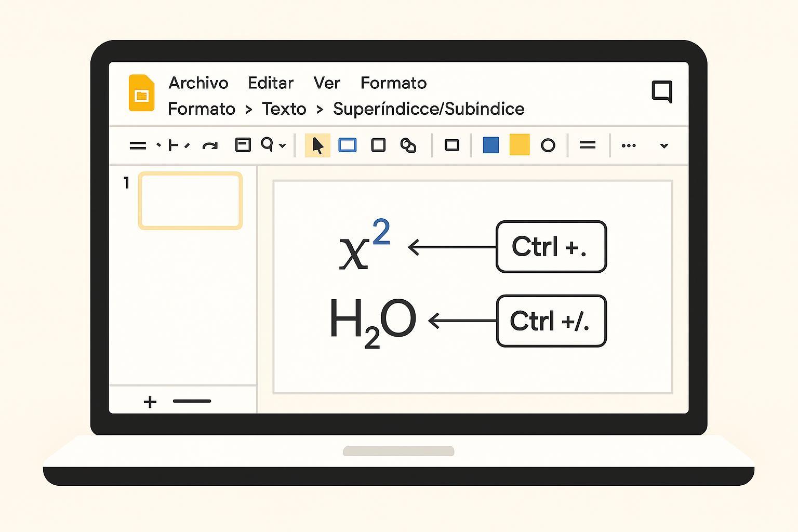Click the Google Slides logo icon
Screen dimensions: 798x532
coord(141,93)
